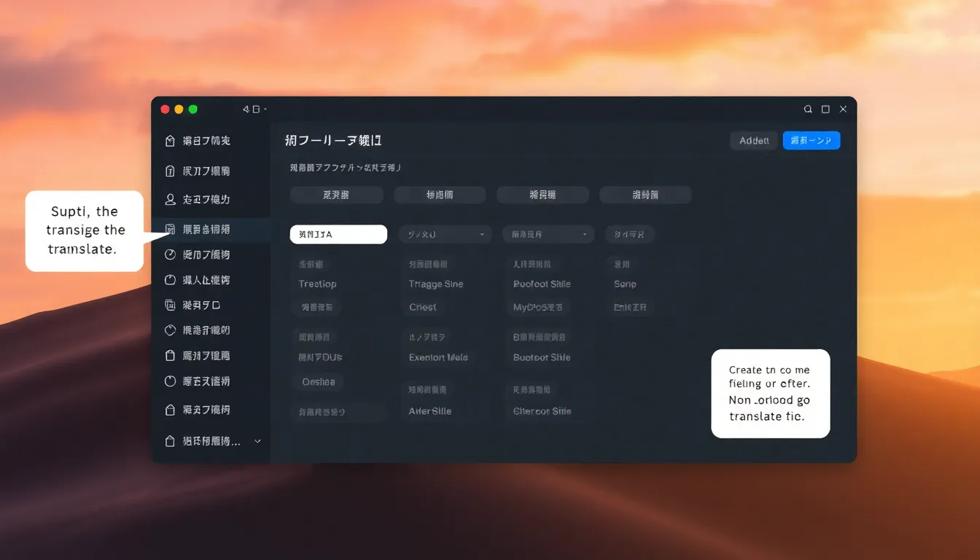Click the arrowless pill above Sanp

click(x=630, y=234)
